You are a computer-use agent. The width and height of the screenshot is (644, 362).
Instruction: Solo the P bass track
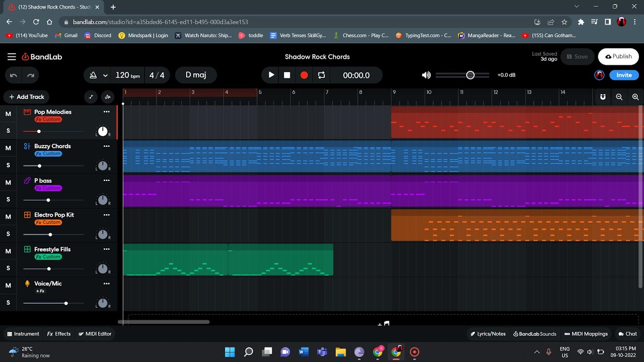[8, 200]
